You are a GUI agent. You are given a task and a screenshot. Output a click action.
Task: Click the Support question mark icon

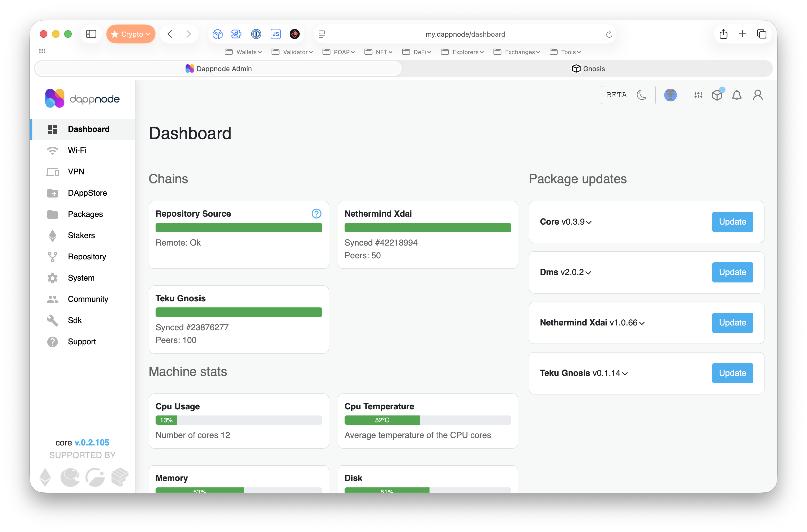coord(52,342)
